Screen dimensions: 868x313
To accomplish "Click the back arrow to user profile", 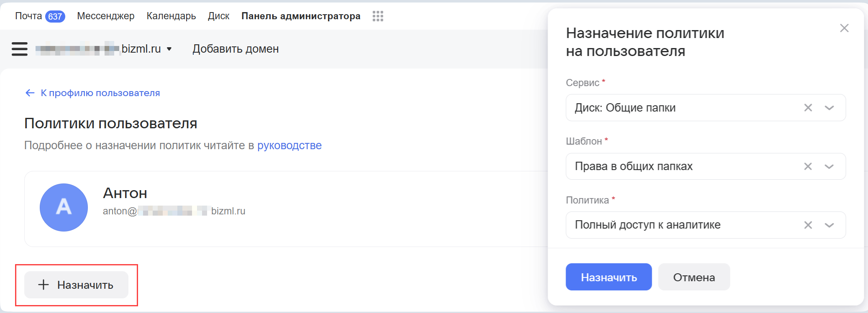I will 30,93.
